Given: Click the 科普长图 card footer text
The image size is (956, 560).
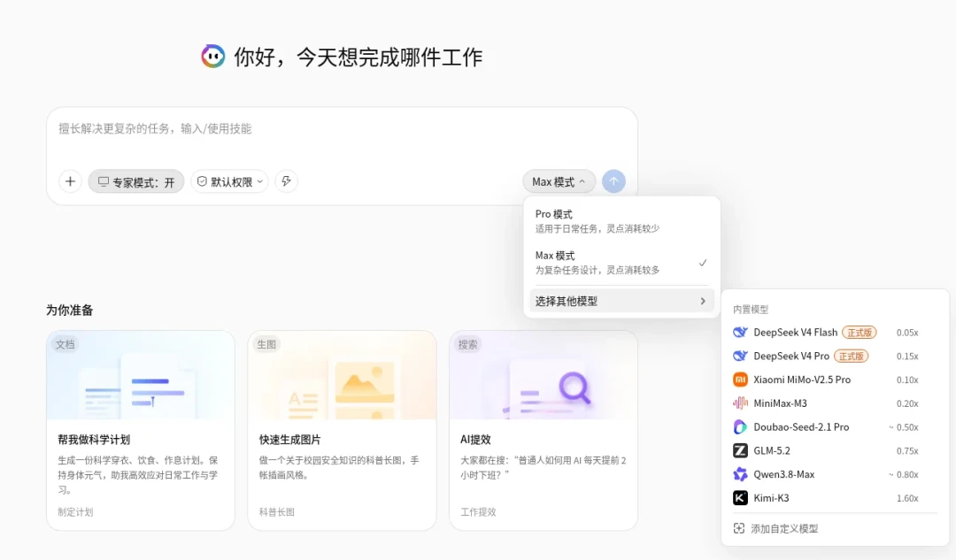Looking at the screenshot, I should point(277,512).
